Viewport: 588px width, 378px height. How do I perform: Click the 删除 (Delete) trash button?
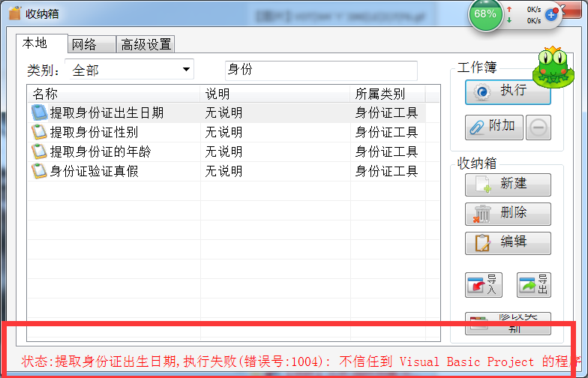click(x=508, y=214)
